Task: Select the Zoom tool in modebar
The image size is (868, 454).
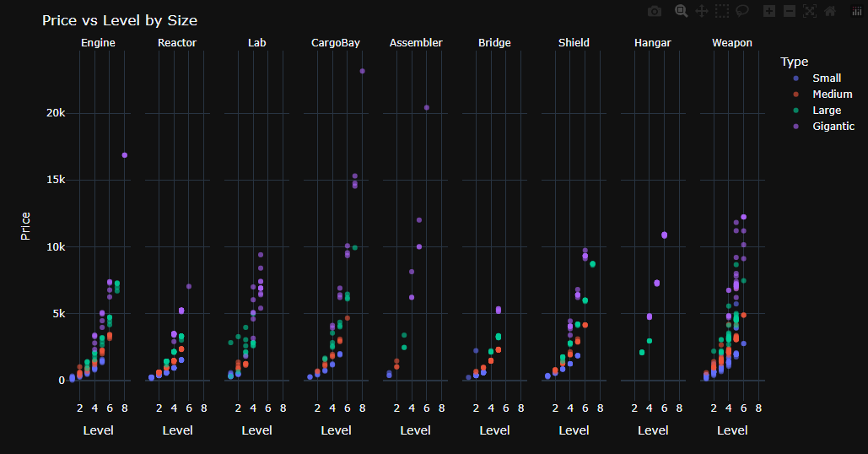Action: (x=682, y=11)
